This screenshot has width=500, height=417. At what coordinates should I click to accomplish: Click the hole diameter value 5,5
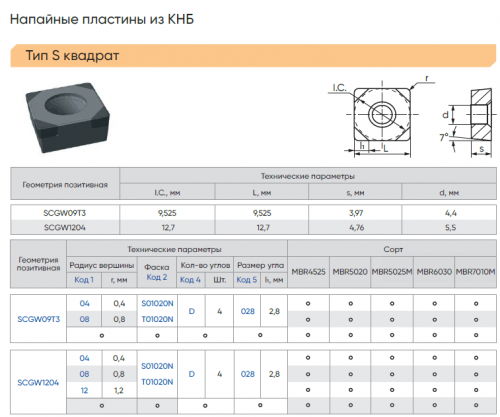click(450, 228)
